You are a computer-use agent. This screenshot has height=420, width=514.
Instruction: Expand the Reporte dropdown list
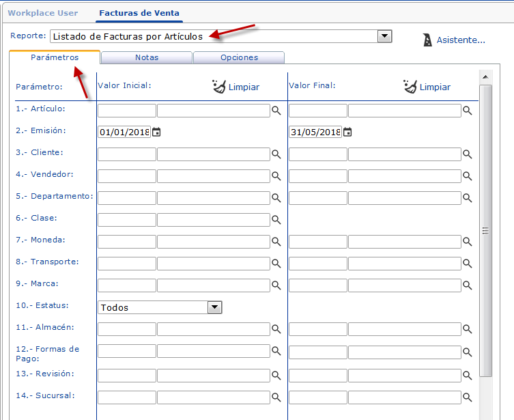pos(385,36)
